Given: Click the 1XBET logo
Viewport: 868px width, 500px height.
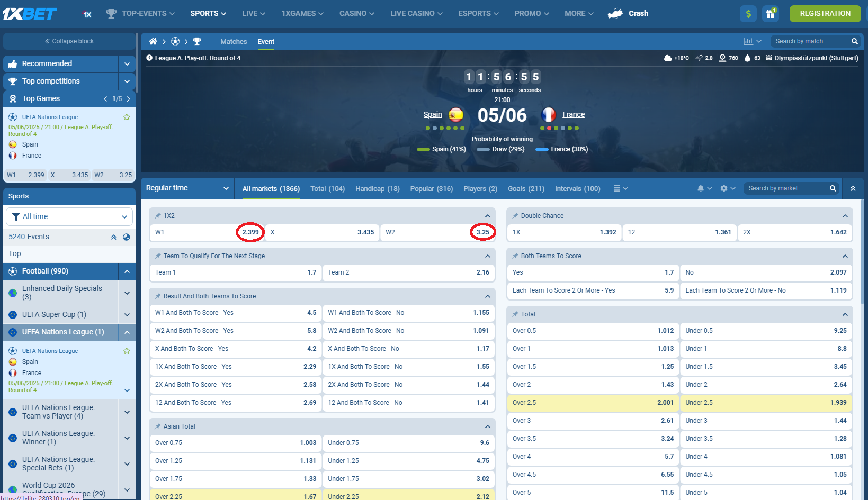Looking at the screenshot, I should coord(30,13).
